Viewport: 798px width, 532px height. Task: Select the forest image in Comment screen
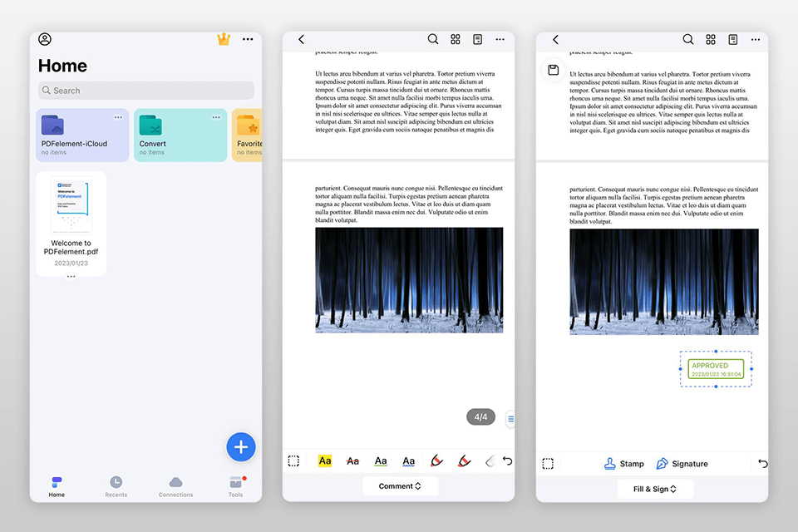[x=409, y=280]
